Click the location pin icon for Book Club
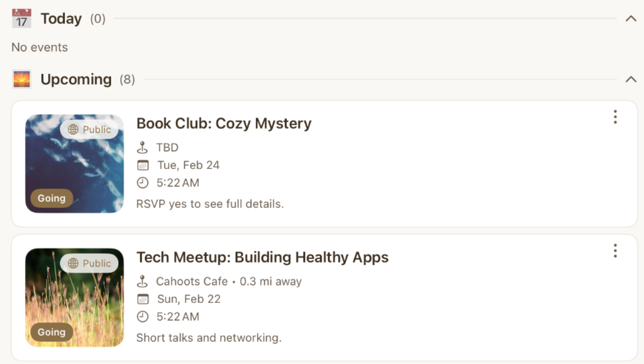The width and height of the screenshot is (644, 364). [x=142, y=147]
